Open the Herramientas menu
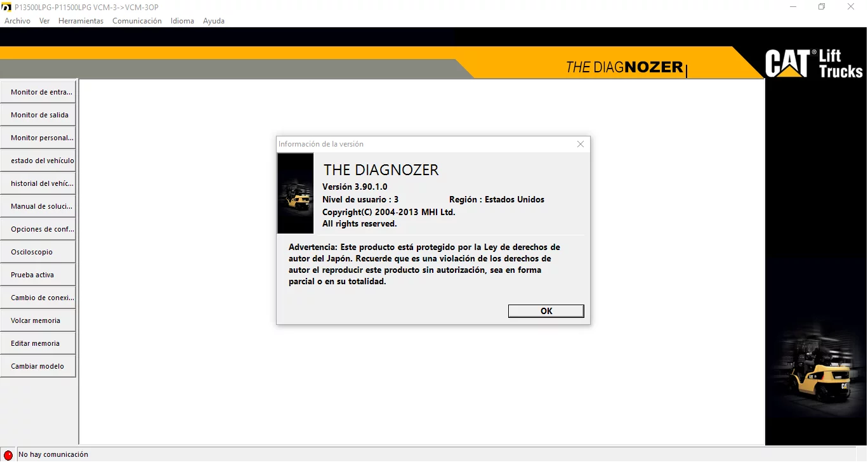This screenshot has width=868, height=467. point(81,20)
